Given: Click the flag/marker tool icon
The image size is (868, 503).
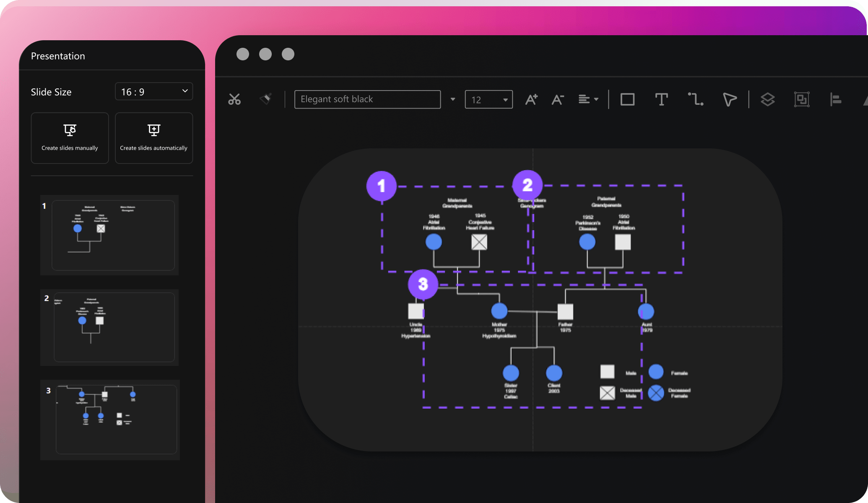Looking at the screenshot, I should click(x=730, y=99).
